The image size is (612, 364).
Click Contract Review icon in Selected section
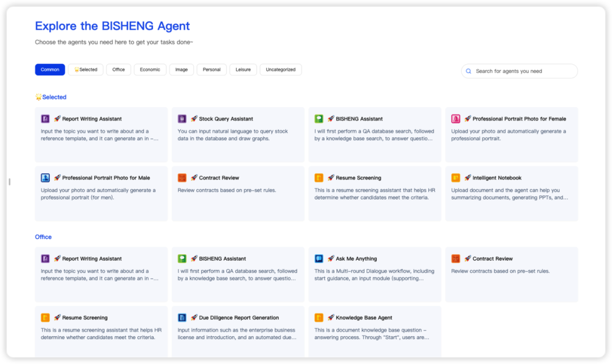pos(182,178)
